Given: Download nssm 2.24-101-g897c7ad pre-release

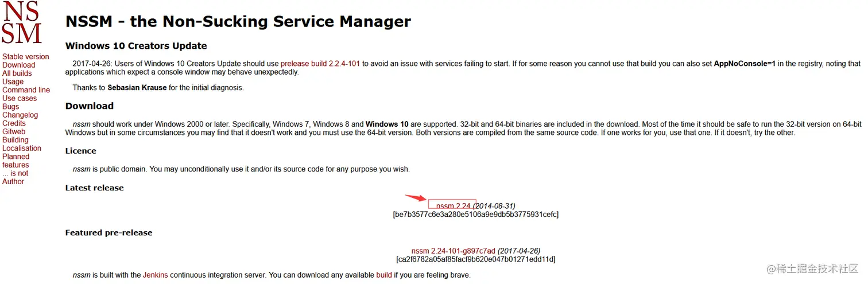Looking at the screenshot, I should (x=454, y=251).
